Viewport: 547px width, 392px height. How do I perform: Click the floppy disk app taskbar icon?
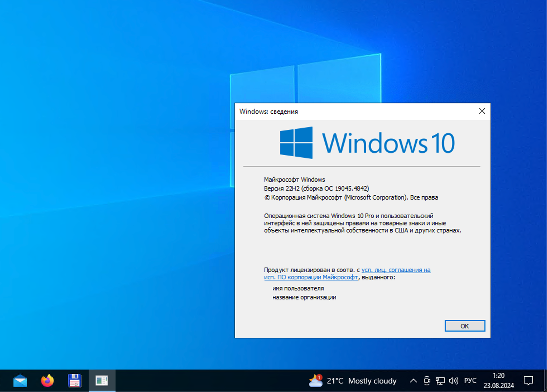pos(74,380)
